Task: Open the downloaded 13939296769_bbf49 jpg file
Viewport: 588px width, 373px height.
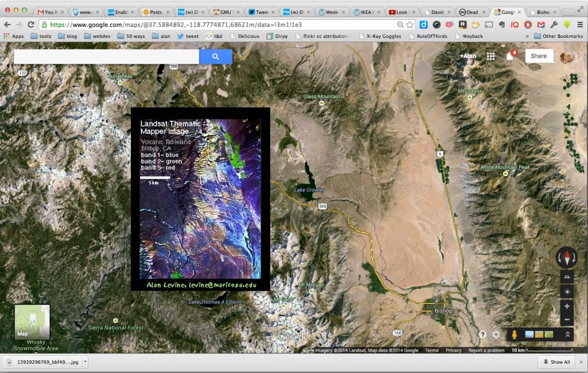Action: (44, 362)
